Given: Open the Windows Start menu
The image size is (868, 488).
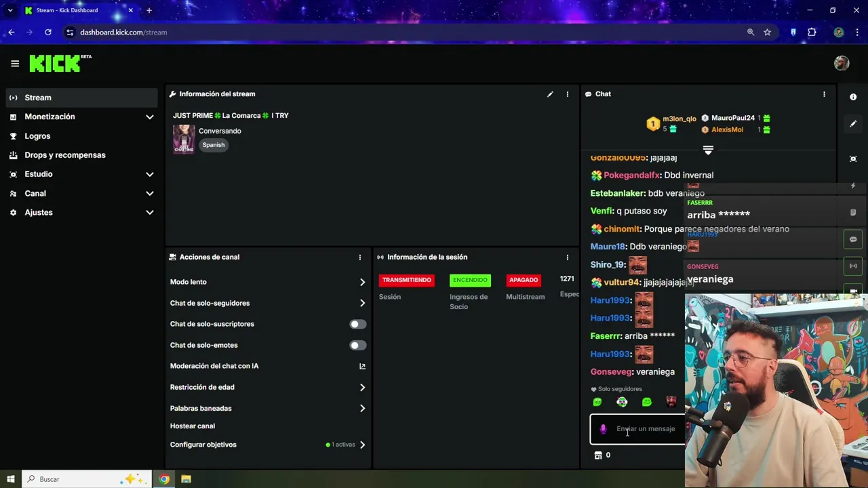Looking at the screenshot, I should tap(10, 479).
